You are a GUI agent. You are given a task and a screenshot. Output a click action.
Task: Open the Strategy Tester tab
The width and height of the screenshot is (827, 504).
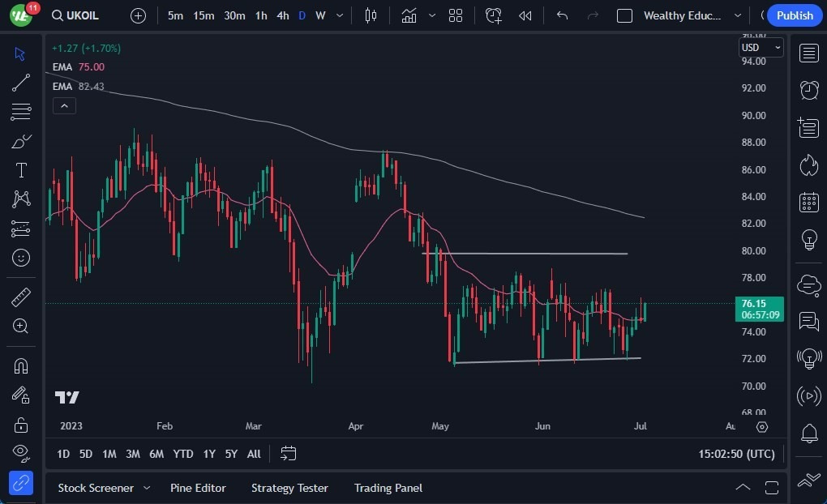(289, 488)
